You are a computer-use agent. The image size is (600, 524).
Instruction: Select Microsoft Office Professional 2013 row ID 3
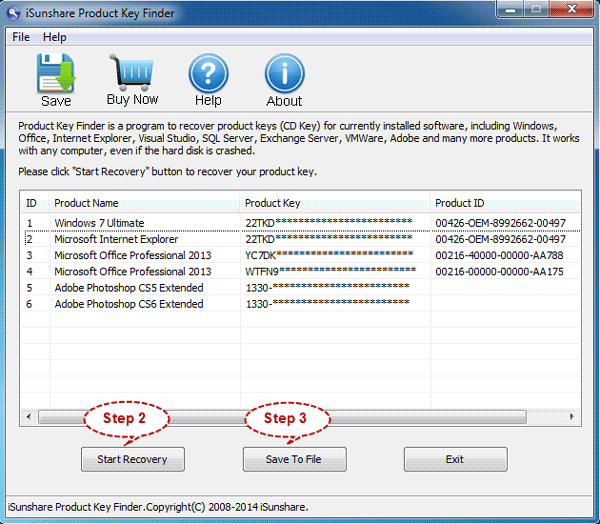(300, 255)
